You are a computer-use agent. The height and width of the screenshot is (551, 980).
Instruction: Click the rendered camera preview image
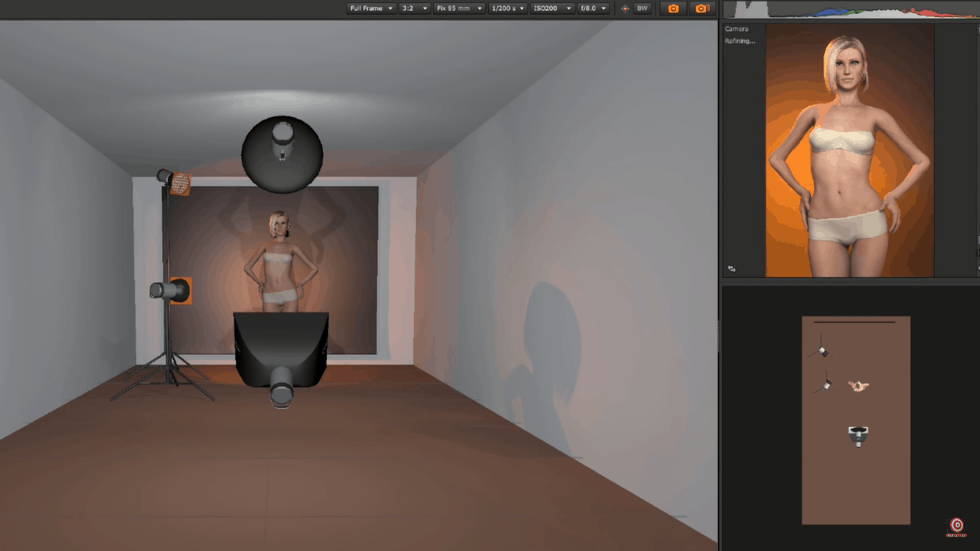[850, 151]
